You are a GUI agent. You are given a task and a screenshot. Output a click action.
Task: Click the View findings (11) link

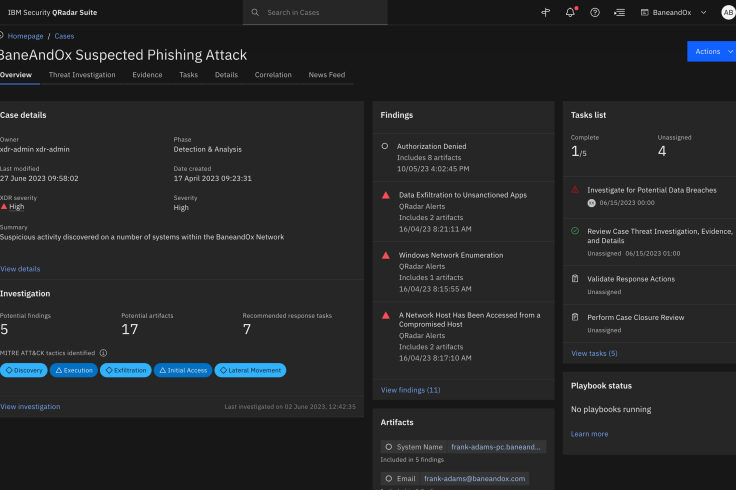click(x=410, y=389)
